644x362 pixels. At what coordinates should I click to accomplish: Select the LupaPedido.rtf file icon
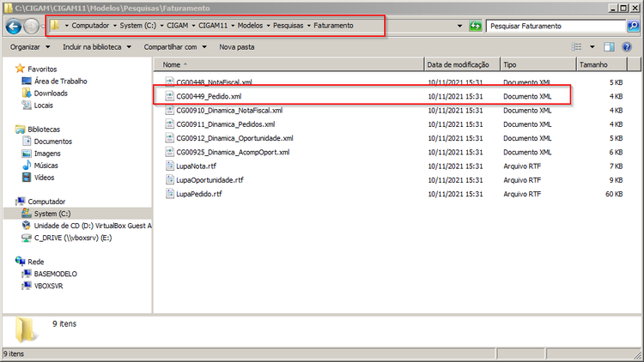coord(170,194)
